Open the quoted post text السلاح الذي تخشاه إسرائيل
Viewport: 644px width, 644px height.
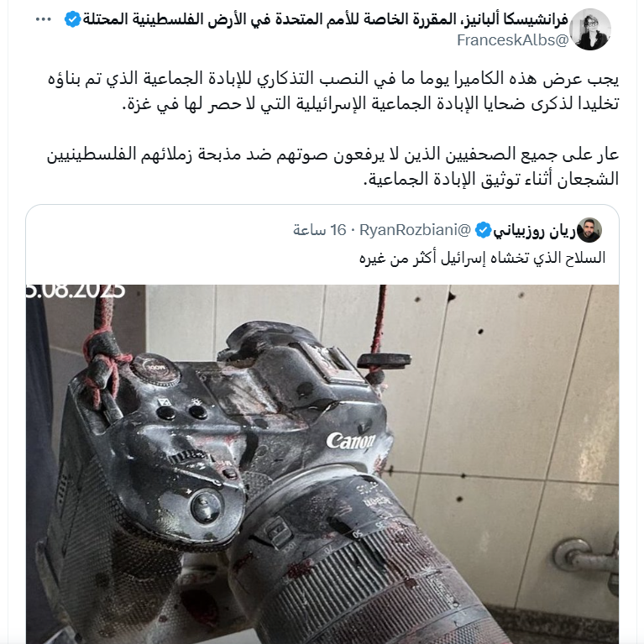(482, 258)
